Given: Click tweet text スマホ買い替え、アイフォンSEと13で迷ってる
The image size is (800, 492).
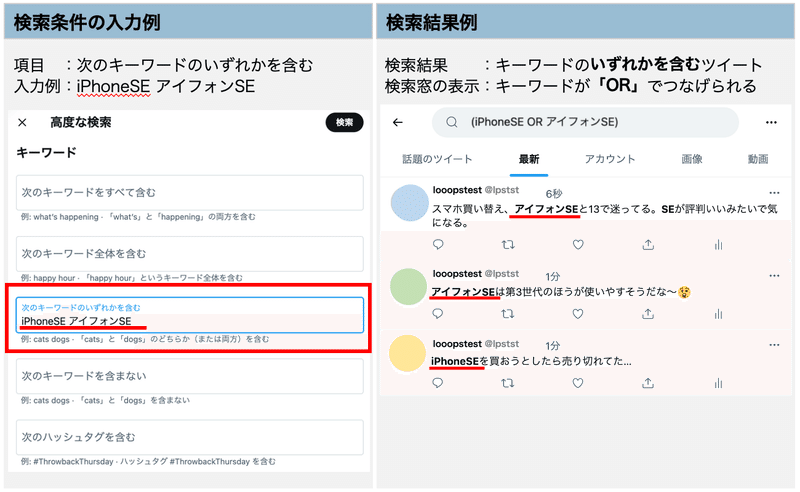Looking at the screenshot, I should pos(605,215).
